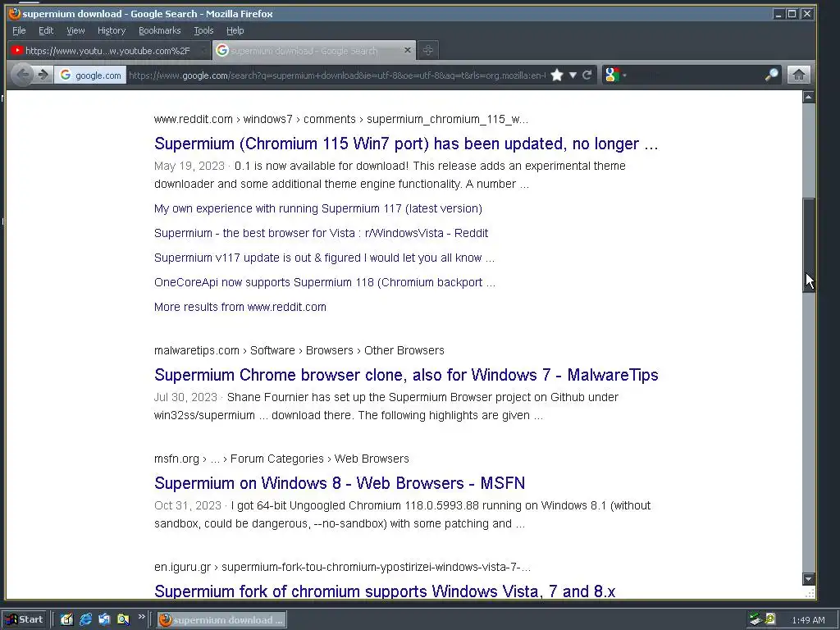Click the vertical scrollbar thumb
The height and width of the screenshot is (630, 840).
(x=808, y=244)
